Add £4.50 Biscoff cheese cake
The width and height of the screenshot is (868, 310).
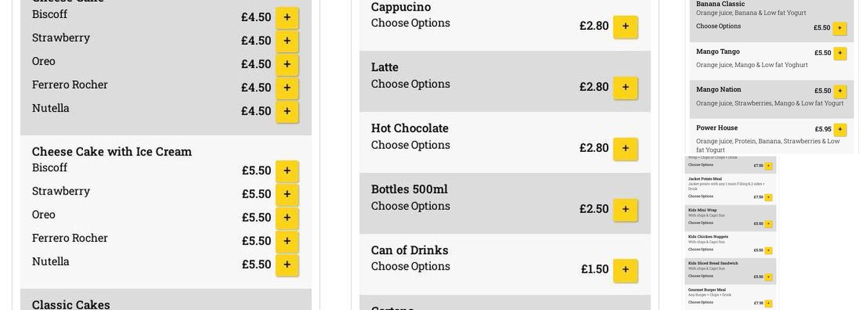point(287,18)
